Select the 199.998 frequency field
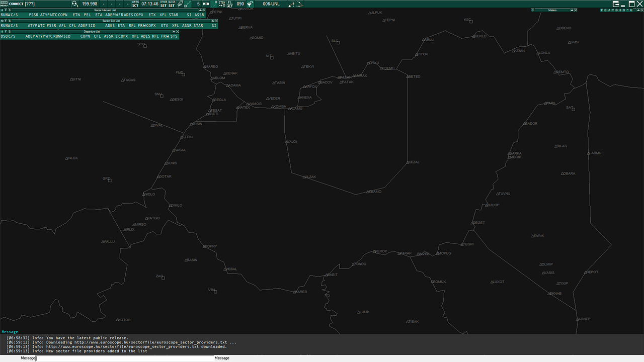Screen dimensions: 644x362 pyautogui.click(x=90, y=4)
